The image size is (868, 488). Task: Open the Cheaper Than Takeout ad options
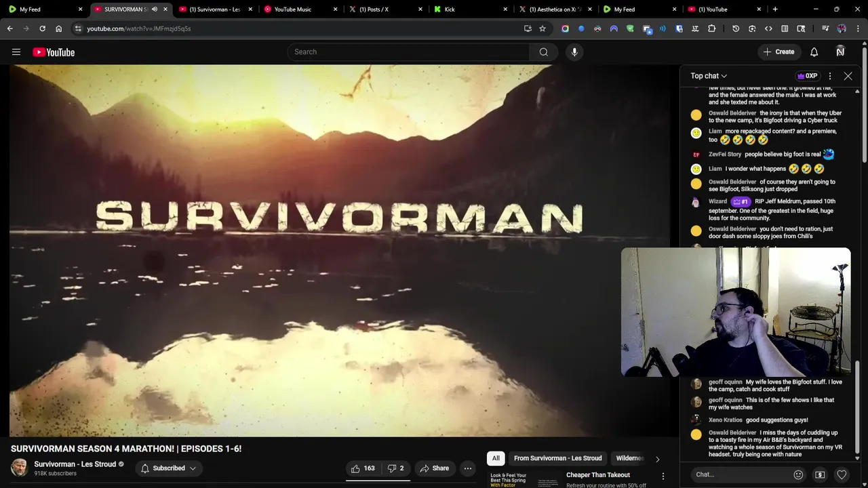pos(663,476)
